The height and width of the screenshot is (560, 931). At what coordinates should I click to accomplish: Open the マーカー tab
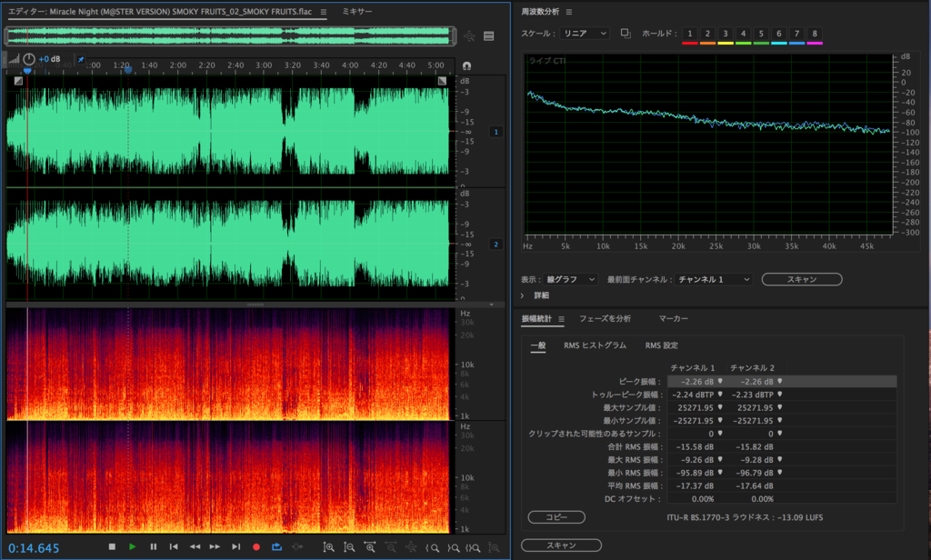coord(674,319)
